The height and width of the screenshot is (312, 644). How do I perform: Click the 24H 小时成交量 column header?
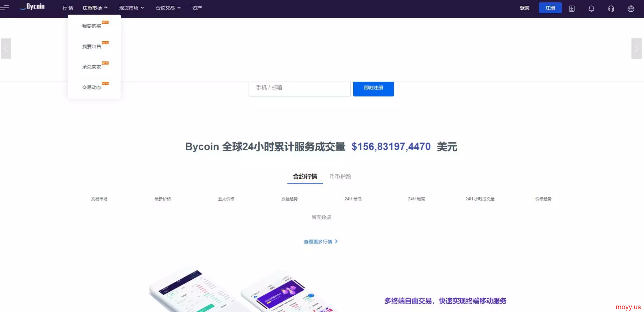coord(480,199)
